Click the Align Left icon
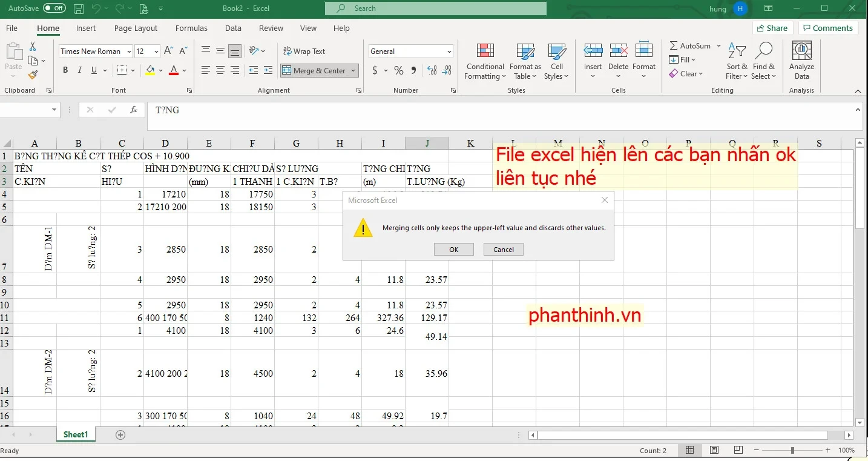Viewport: 868px width, 461px height. (206, 70)
